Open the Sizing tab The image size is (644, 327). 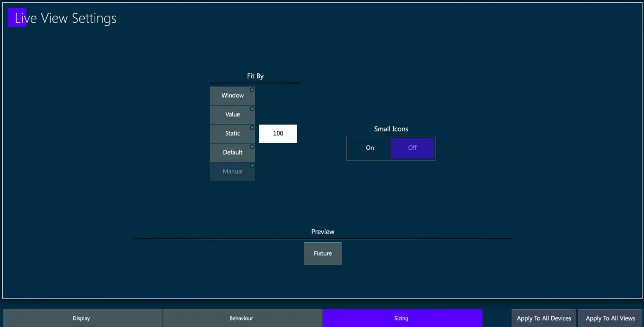(402, 318)
